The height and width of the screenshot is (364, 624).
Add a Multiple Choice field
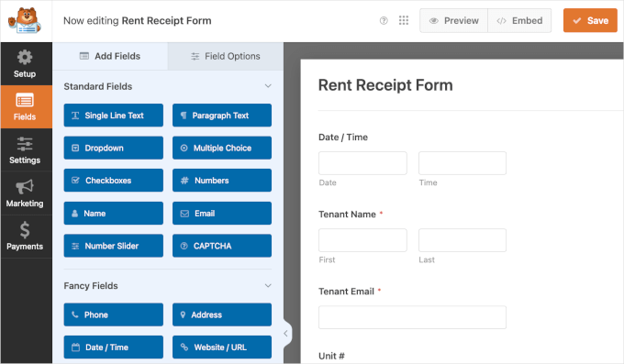tap(222, 148)
